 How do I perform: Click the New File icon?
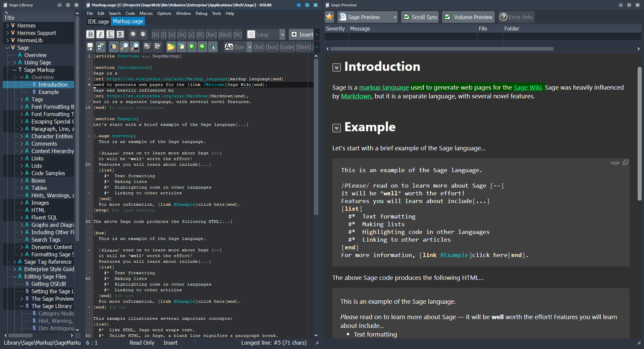(x=181, y=47)
